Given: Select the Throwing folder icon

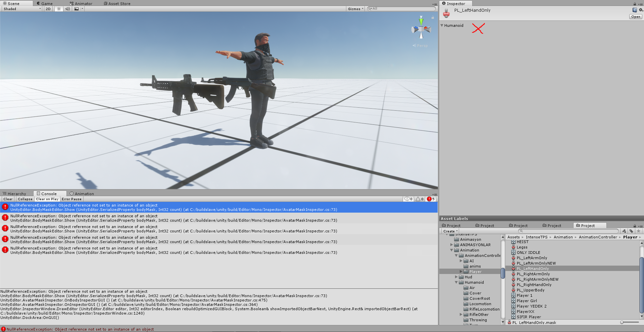Looking at the screenshot, I should pyautogui.click(x=466, y=320).
